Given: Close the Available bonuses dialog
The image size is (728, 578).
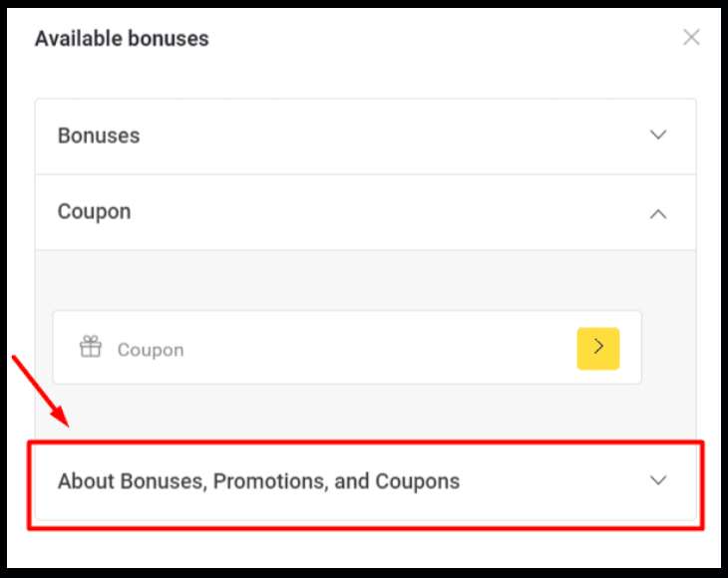Looking at the screenshot, I should (x=691, y=38).
